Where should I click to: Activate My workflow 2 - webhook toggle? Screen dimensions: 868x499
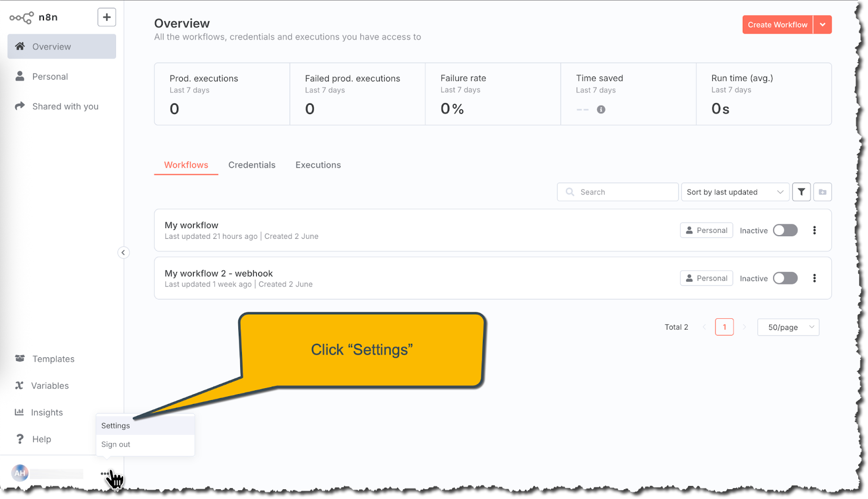pyautogui.click(x=785, y=278)
